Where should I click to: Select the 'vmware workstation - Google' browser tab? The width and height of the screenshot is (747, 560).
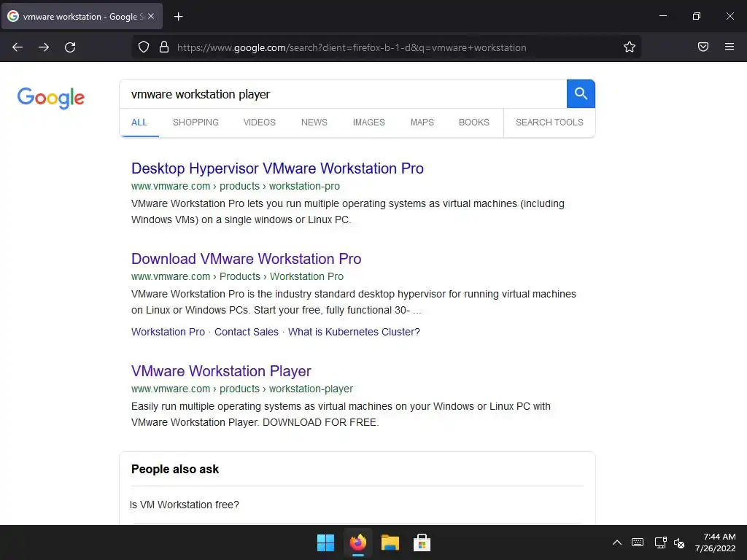82,17
